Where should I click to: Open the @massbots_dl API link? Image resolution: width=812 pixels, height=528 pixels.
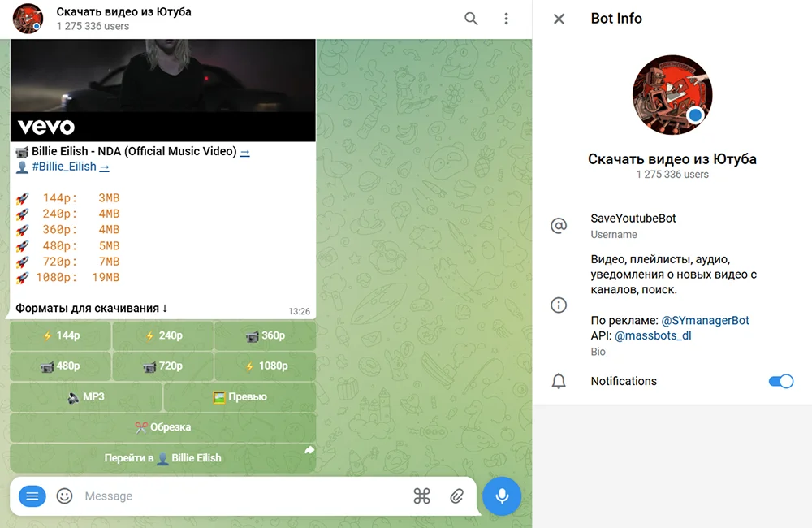pos(653,335)
